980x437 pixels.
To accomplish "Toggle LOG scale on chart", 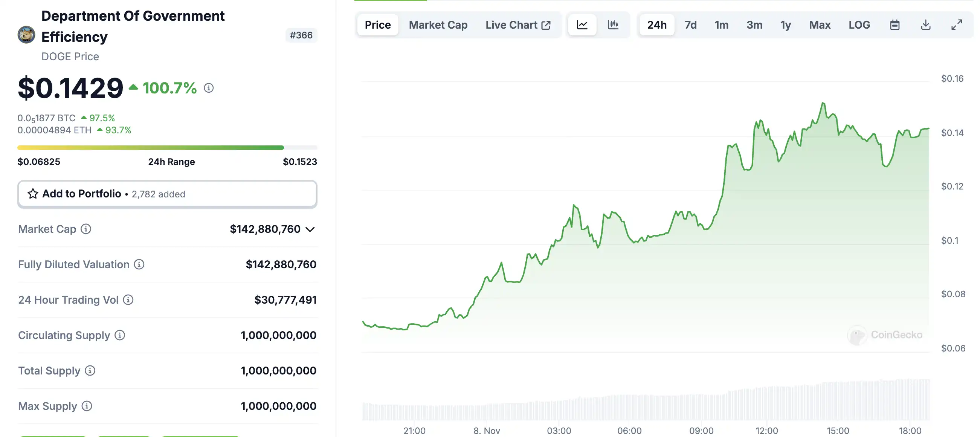I will (x=859, y=25).
